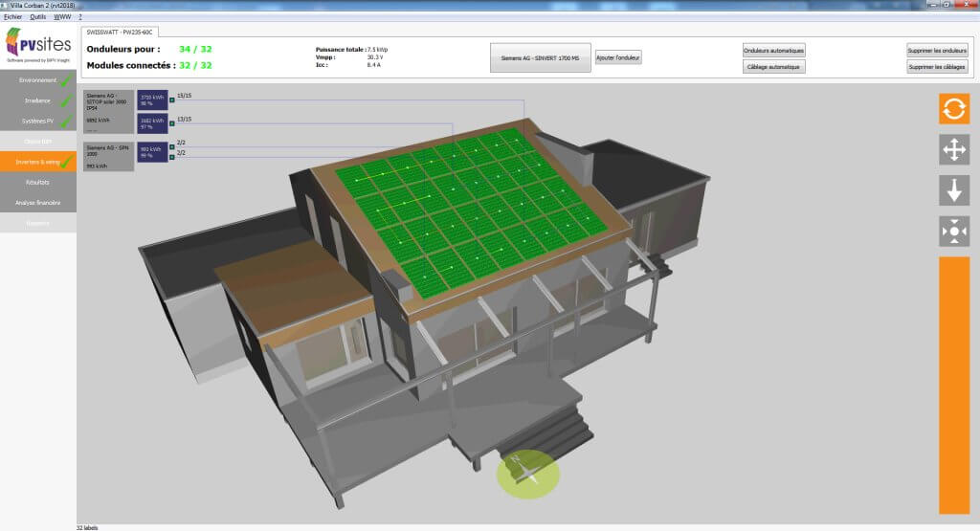Select the Siemens SPN 1000 inverter block
Viewport: 980px width, 531px height.
pos(108,157)
